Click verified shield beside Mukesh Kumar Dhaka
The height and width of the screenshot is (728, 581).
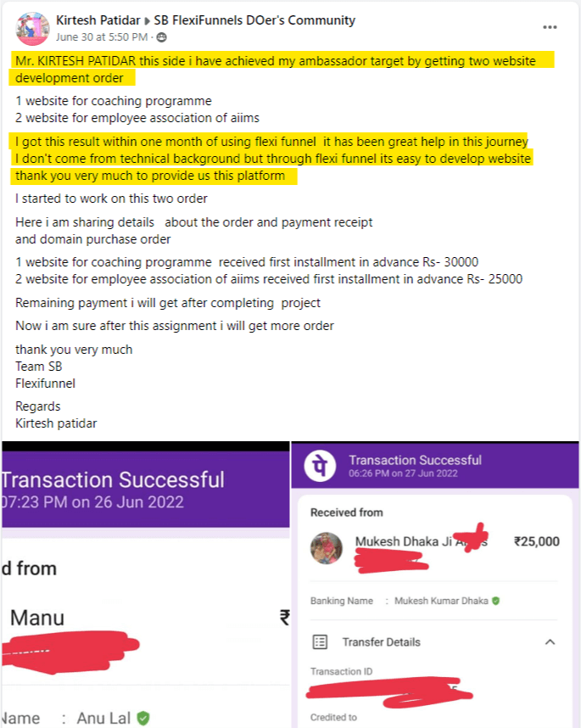pos(495,601)
